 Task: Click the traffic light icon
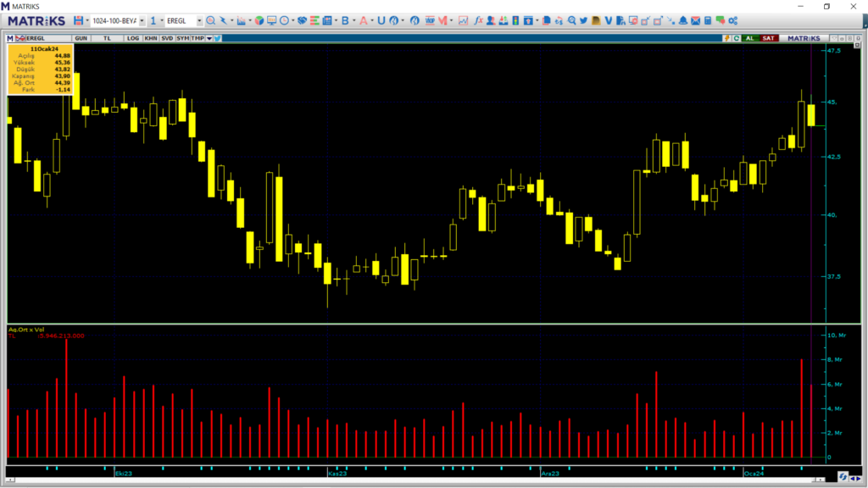coord(517,20)
